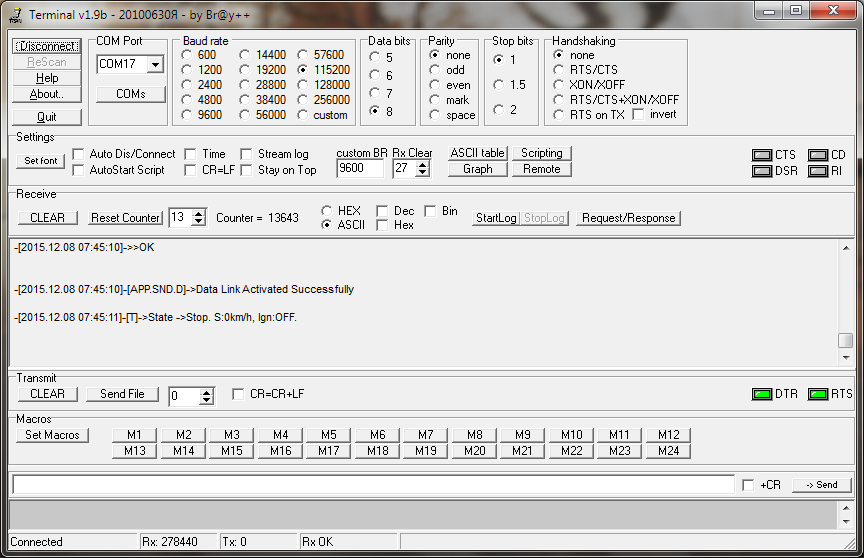Open the ASCII table
The width and height of the screenshot is (864, 558).
(x=477, y=153)
